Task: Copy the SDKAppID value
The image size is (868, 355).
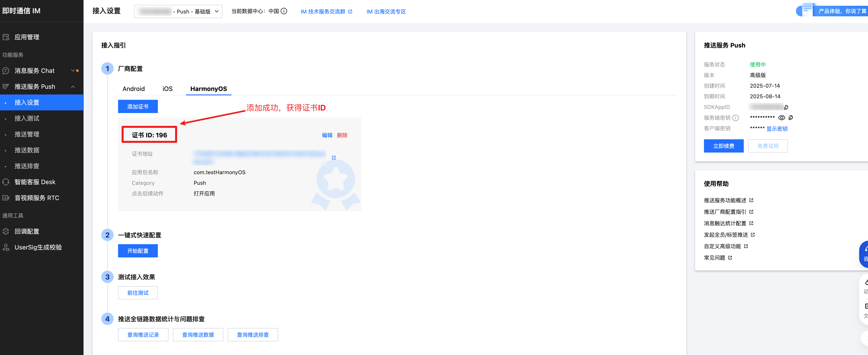Action: click(x=786, y=107)
